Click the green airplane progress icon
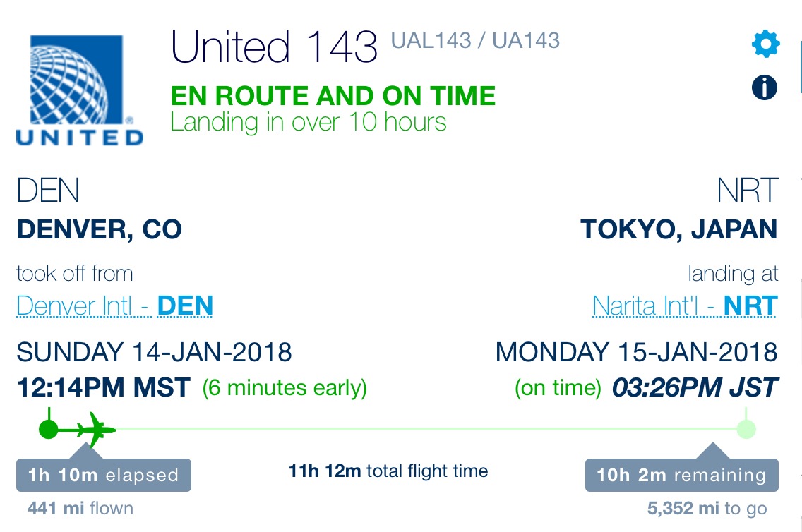Screen dimensions: 802x532 (96, 429)
